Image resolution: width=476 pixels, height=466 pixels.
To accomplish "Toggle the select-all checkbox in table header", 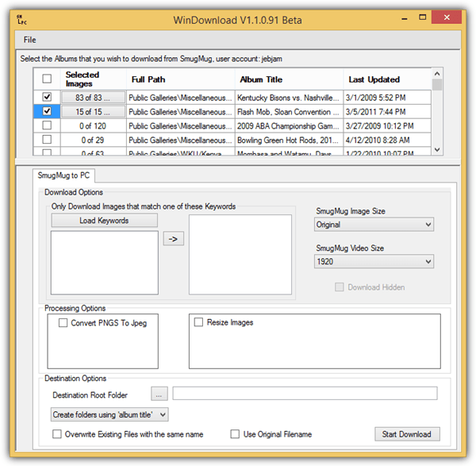I will (x=47, y=79).
